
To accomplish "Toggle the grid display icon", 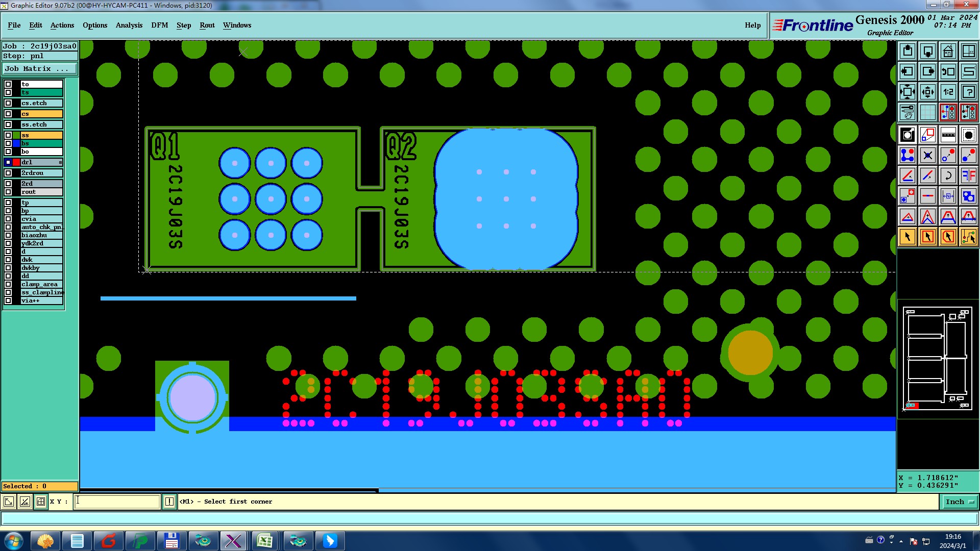I will tap(927, 112).
